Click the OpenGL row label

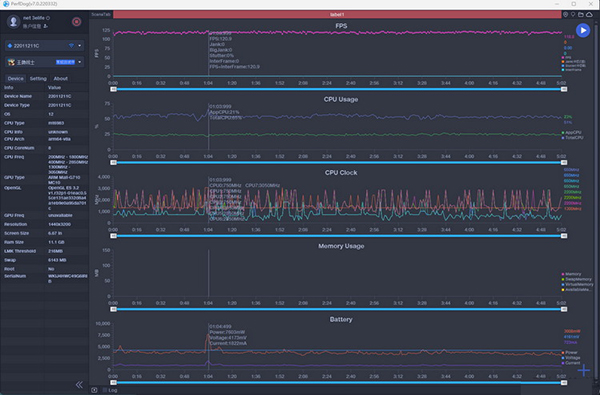[x=13, y=188]
